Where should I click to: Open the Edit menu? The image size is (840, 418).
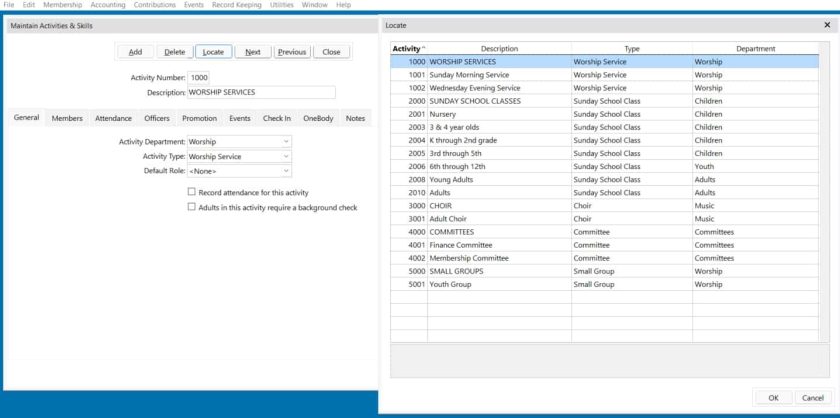28,5
